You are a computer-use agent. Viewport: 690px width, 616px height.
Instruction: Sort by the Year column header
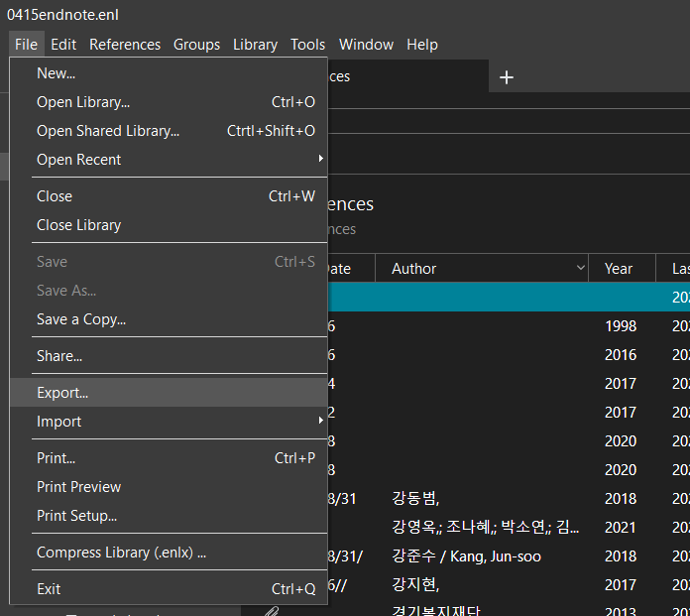[622, 269]
